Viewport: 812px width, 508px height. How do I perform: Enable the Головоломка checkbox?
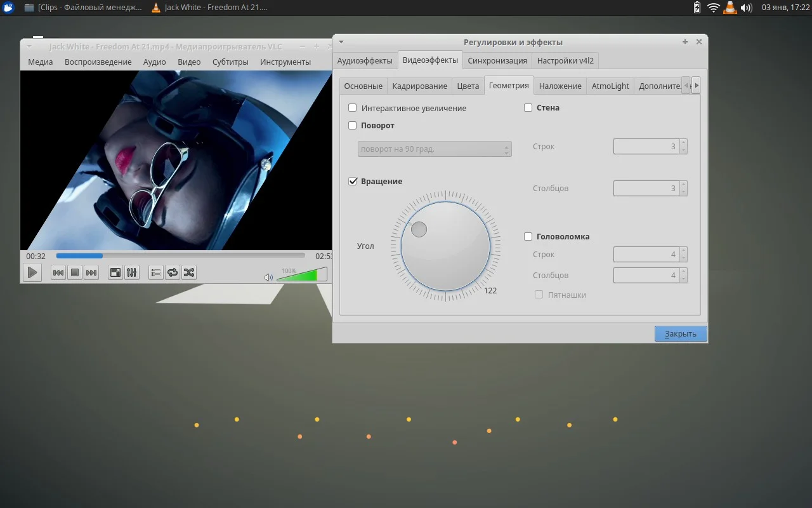click(528, 237)
